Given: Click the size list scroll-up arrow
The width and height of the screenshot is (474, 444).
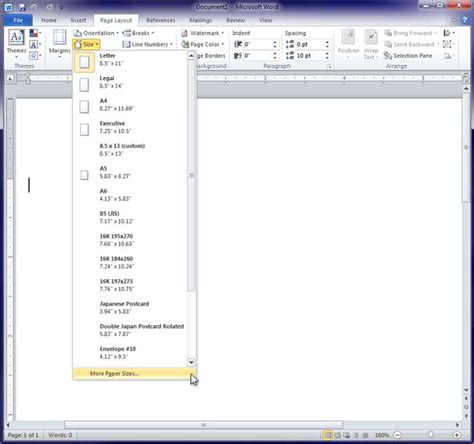Looking at the screenshot, I should [191, 56].
